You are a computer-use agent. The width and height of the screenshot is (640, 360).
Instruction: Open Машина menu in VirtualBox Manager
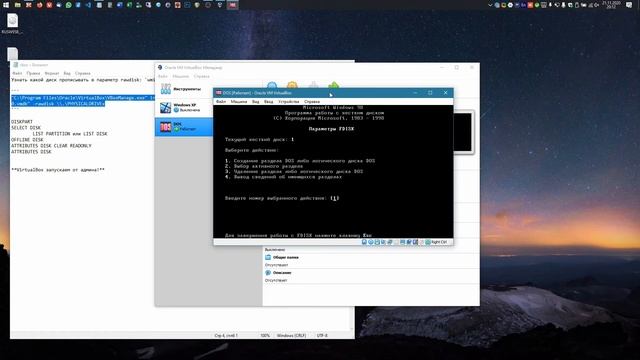coord(180,76)
